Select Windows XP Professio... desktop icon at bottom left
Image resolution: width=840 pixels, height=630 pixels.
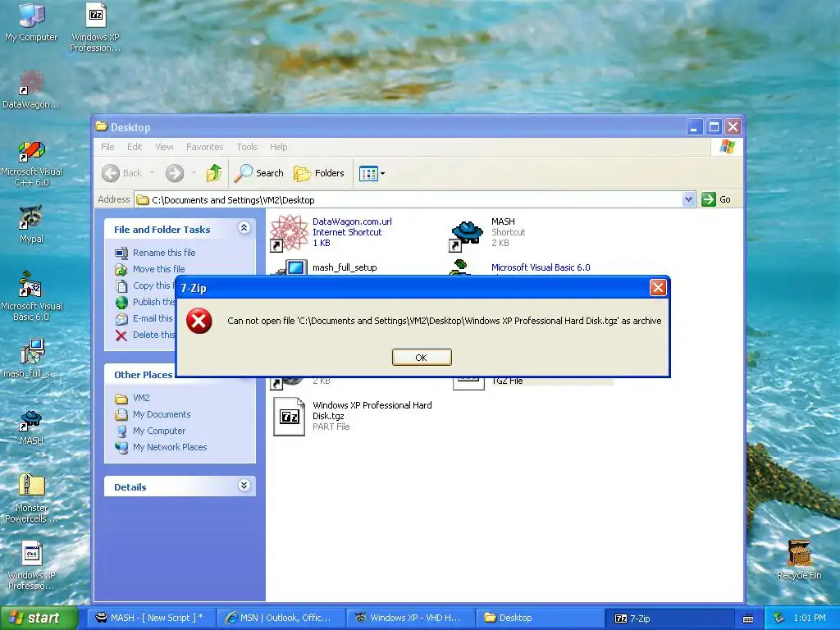tap(31, 566)
